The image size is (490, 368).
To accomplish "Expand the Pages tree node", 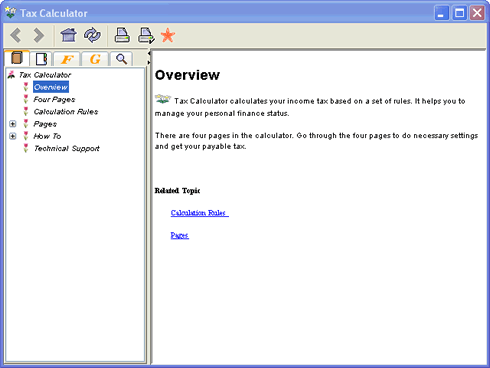I will (13, 124).
